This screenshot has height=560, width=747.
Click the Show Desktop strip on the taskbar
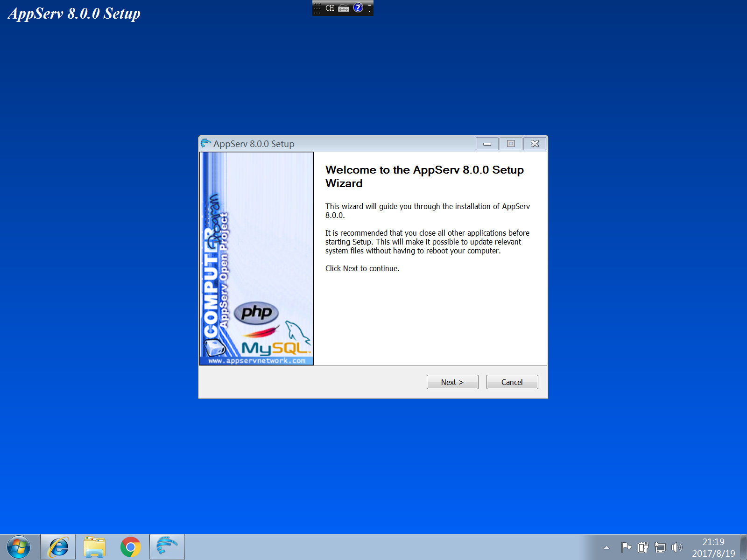(x=743, y=547)
